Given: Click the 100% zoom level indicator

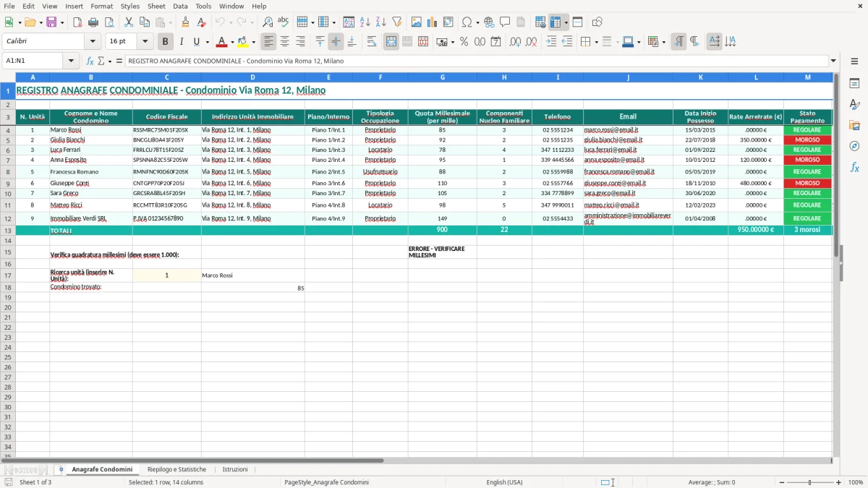Looking at the screenshot, I should [855, 482].
